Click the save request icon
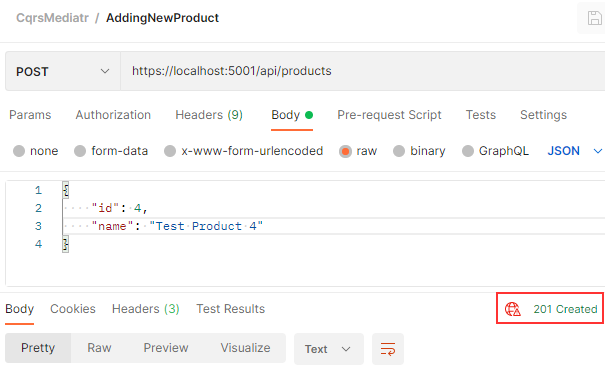 coord(594,18)
